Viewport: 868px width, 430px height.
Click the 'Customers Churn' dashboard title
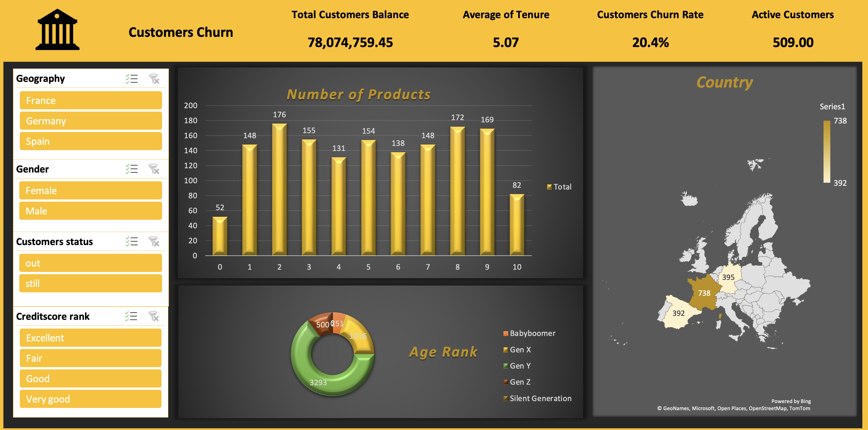pyautogui.click(x=181, y=32)
